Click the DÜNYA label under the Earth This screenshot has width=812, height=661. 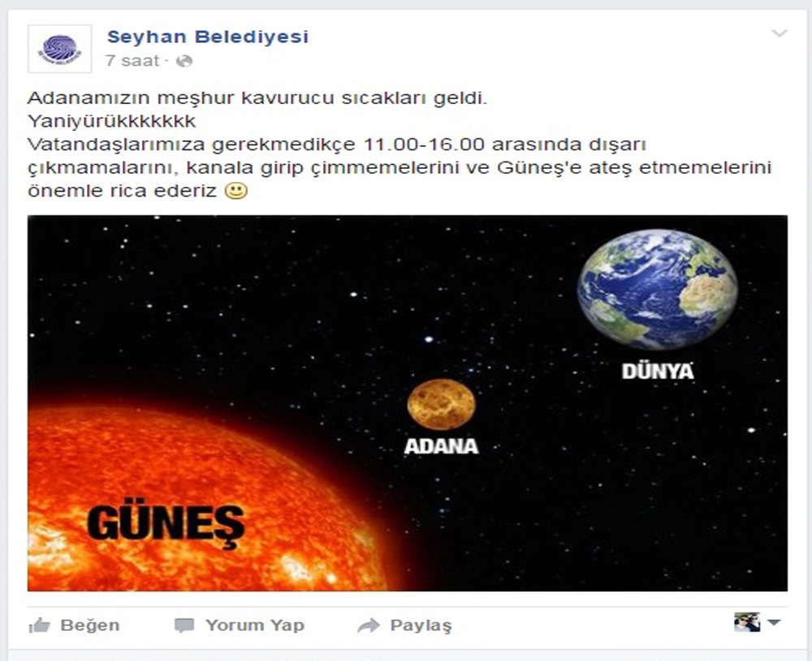658,371
